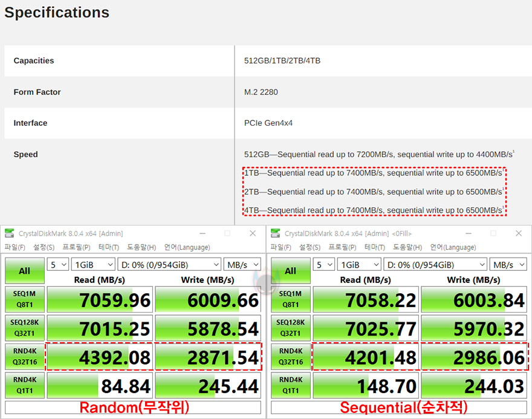Run SEQ1M Q8T1 test in left window
Viewport: 532px width, 419px height.
[25, 299]
